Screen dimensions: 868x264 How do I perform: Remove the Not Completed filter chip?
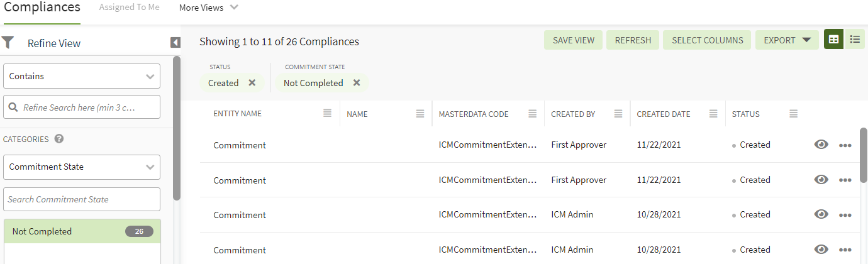(x=357, y=83)
